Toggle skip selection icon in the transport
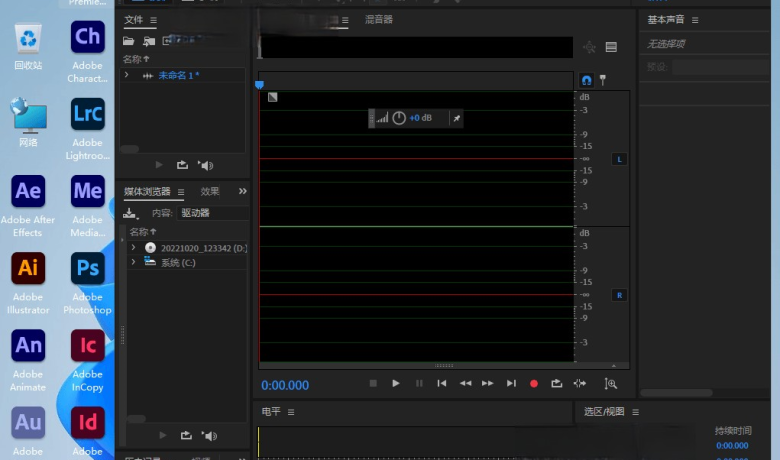Viewport: 780px width, 460px height. pos(580,383)
